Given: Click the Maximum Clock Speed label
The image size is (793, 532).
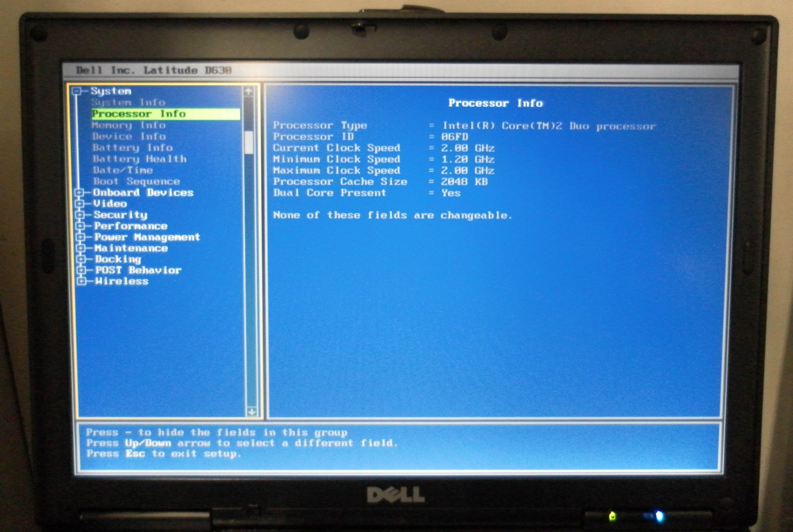Looking at the screenshot, I should pos(337,171).
